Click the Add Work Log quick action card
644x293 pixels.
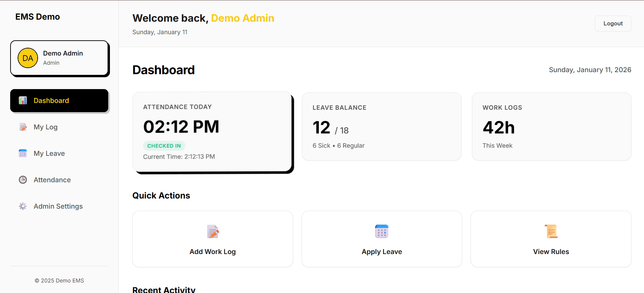(x=212, y=239)
